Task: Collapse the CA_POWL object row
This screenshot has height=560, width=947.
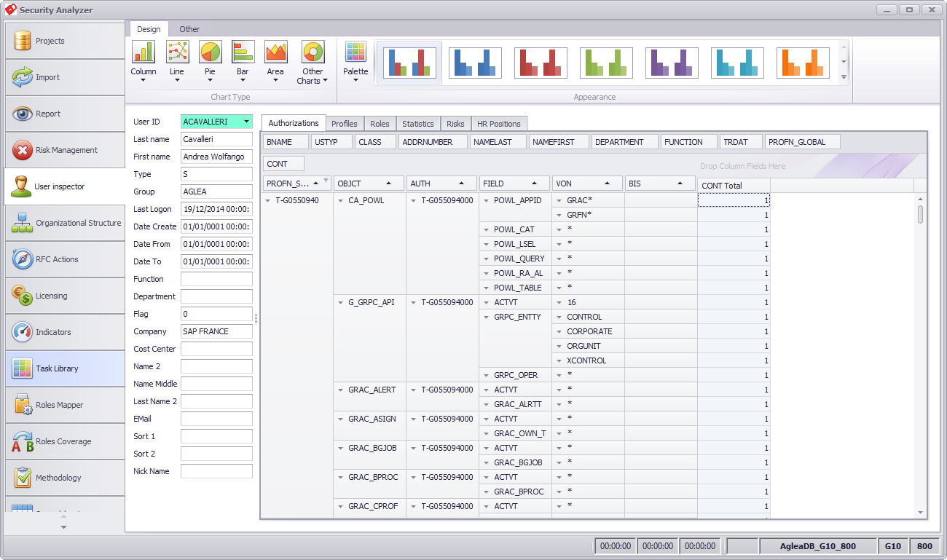Action: 341,200
